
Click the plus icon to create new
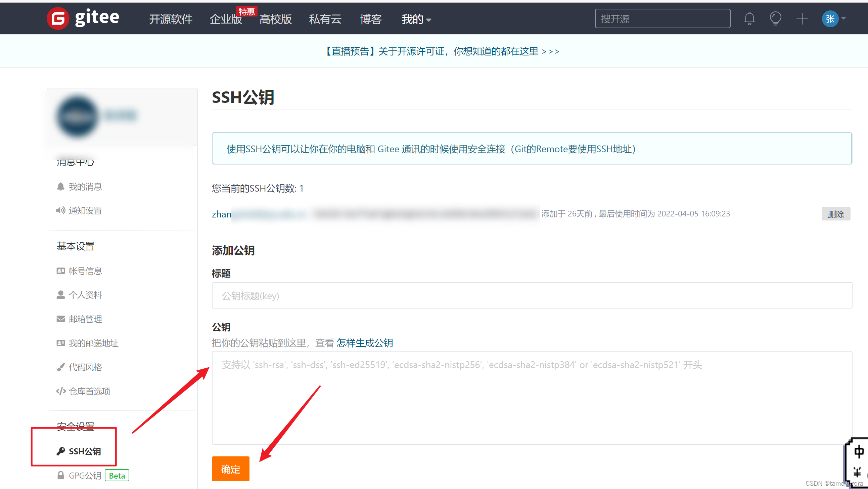click(x=802, y=18)
